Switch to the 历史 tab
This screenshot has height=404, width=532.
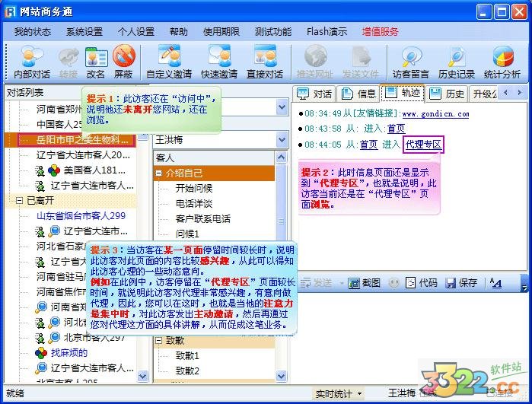[447, 94]
